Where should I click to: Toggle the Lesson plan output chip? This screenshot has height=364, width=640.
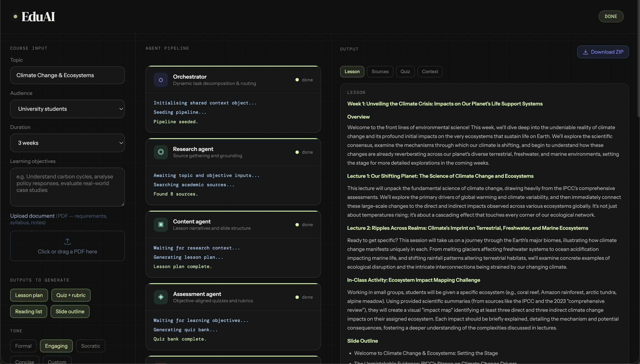29,295
